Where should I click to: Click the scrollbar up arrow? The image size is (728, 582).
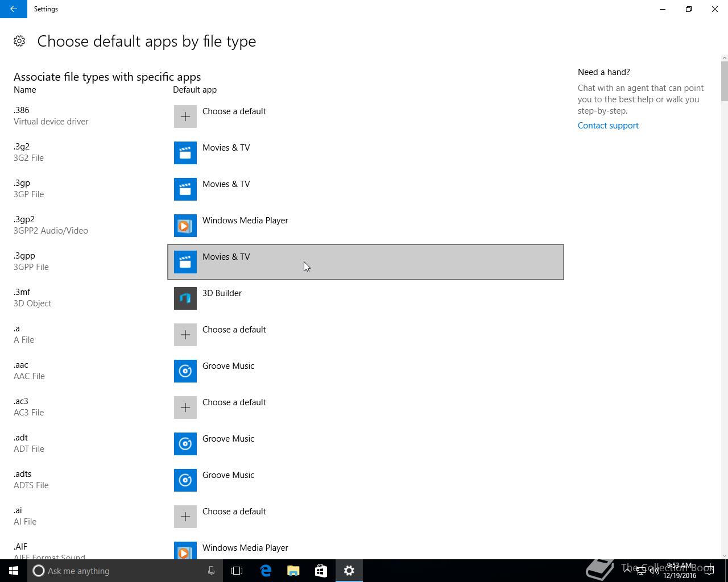pyautogui.click(x=724, y=58)
